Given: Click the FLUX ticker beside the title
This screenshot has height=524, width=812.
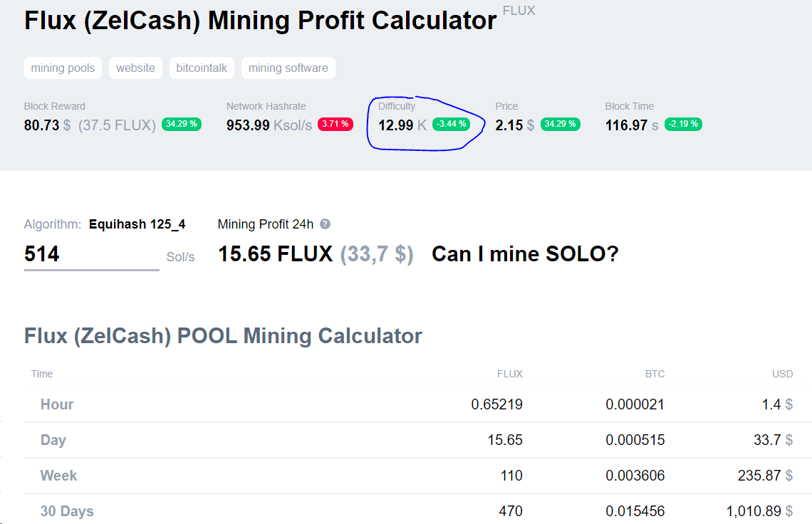Looking at the screenshot, I should (519, 11).
